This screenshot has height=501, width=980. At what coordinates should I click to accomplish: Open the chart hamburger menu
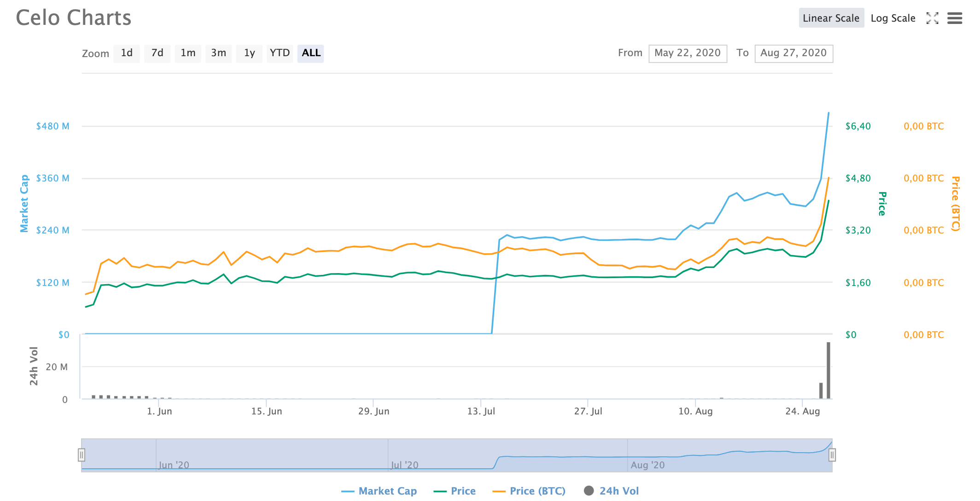[x=955, y=18]
